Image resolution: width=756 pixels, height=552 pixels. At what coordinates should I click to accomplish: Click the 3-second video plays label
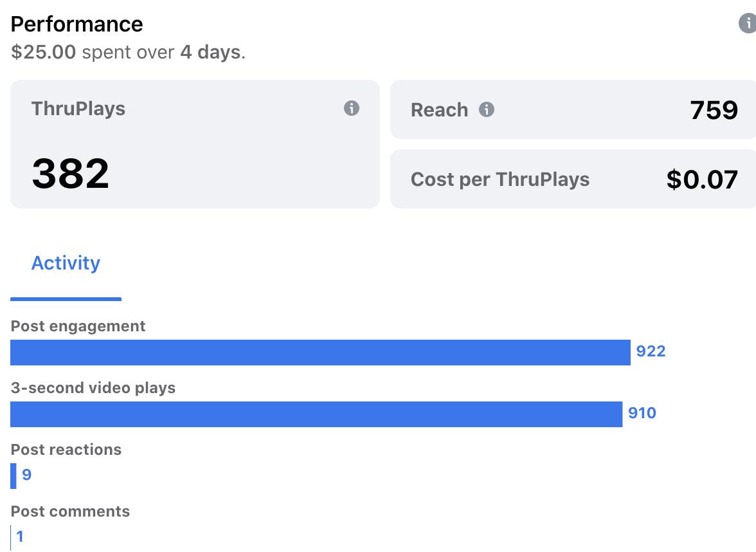click(93, 388)
